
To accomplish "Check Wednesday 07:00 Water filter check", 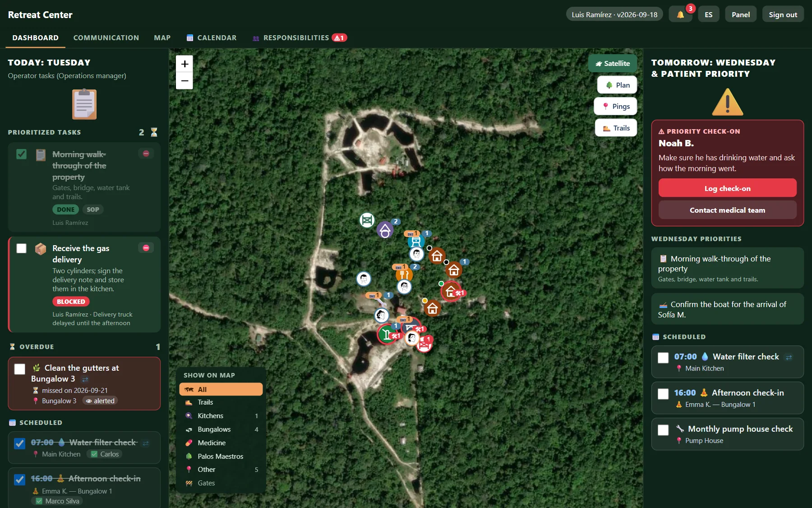I will (663, 358).
